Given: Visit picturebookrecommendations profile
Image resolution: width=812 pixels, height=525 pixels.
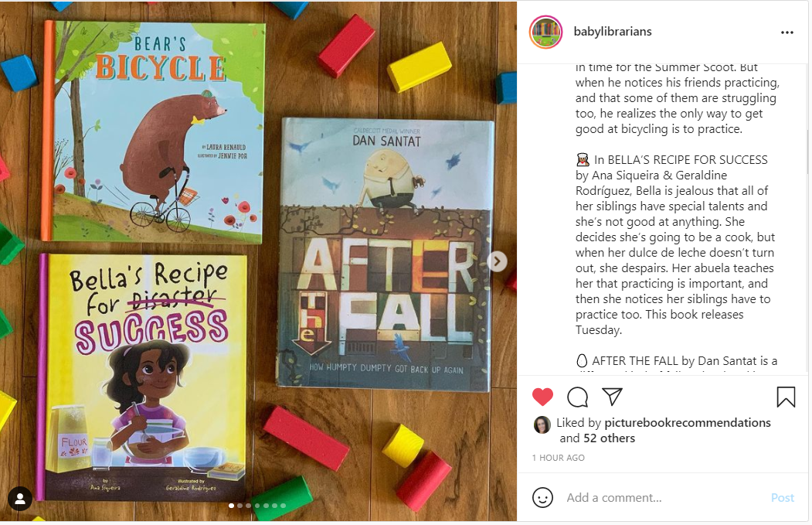Looking at the screenshot, I should 687,422.
